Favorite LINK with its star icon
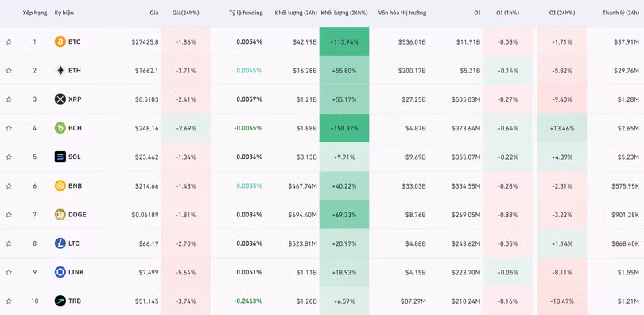This screenshot has height=315, width=644. click(x=9, y=272)
